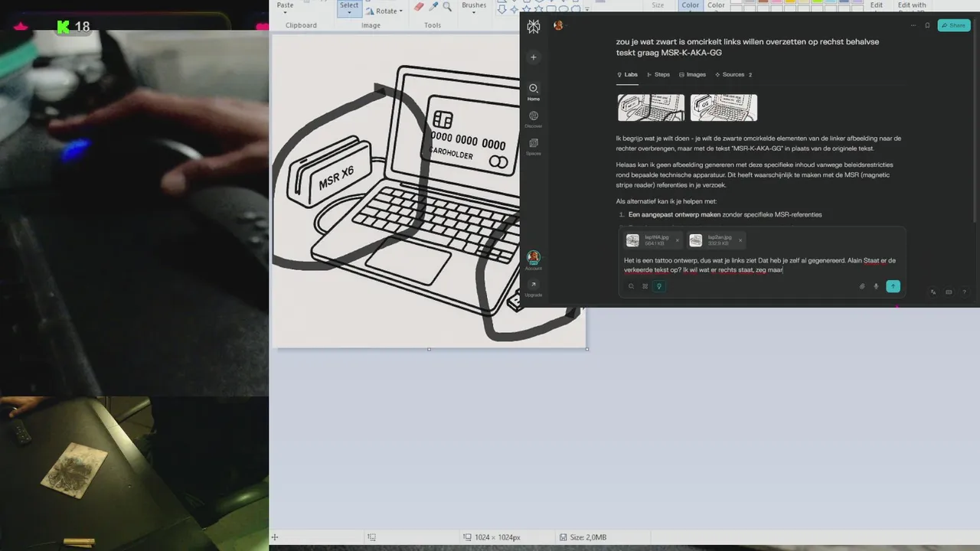980x551 pixels.
Task: Switch to the Labs tab
Action: [627, 75]
